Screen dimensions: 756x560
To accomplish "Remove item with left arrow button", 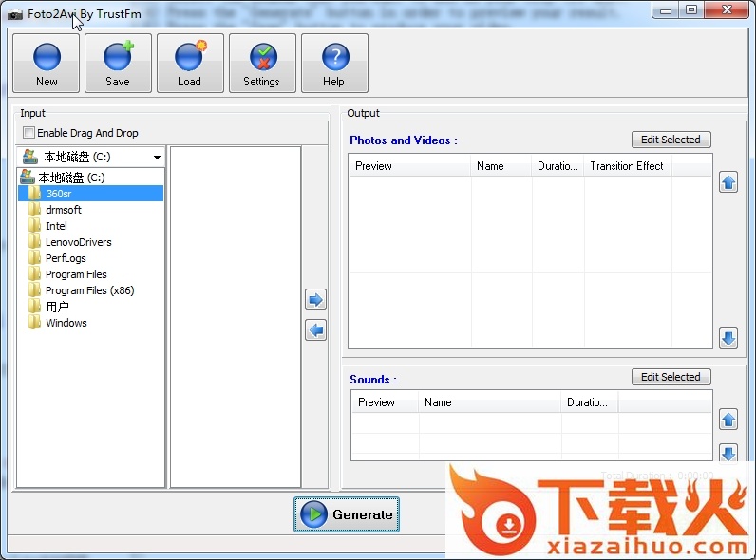I will 316,330.
